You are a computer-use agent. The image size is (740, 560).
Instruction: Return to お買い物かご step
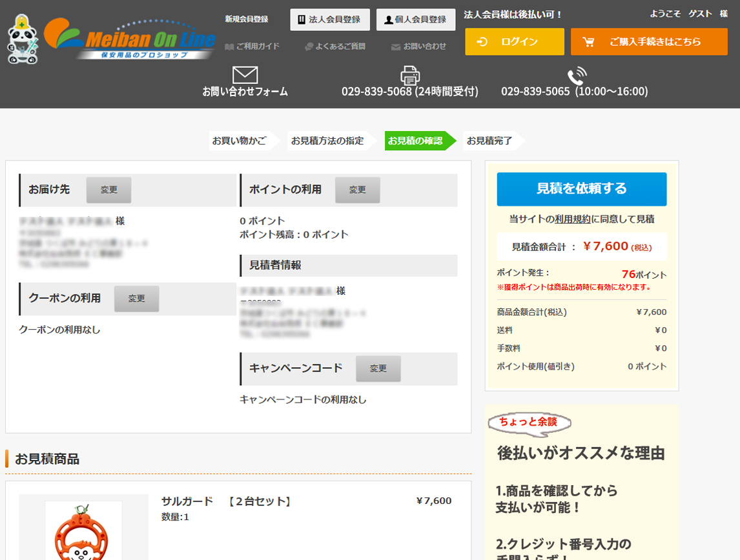click(239, 141)
